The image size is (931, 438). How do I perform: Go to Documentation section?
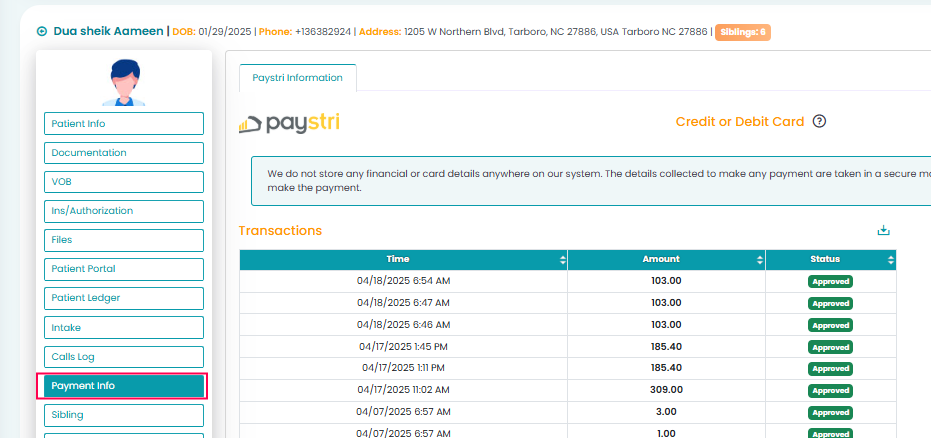(x=124, y=153)
